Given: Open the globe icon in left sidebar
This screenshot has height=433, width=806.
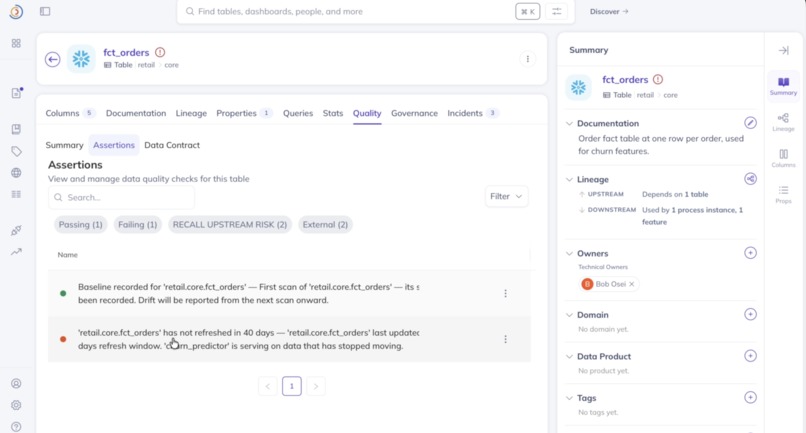Looking at the screenshot, I should click(x=16, y=173).
